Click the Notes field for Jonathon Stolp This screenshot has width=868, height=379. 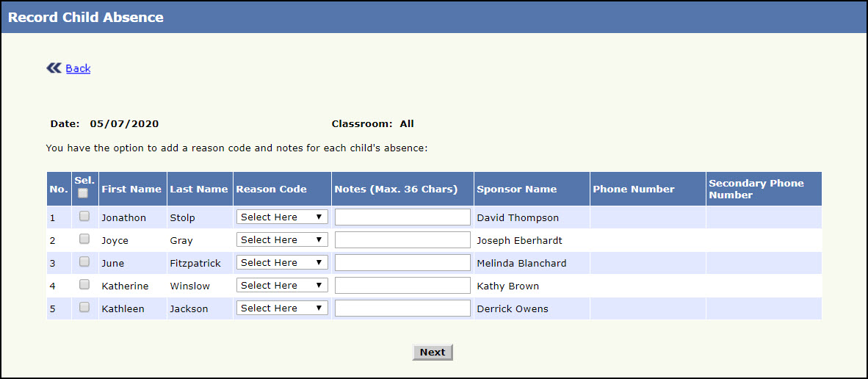tap(402, 217)
